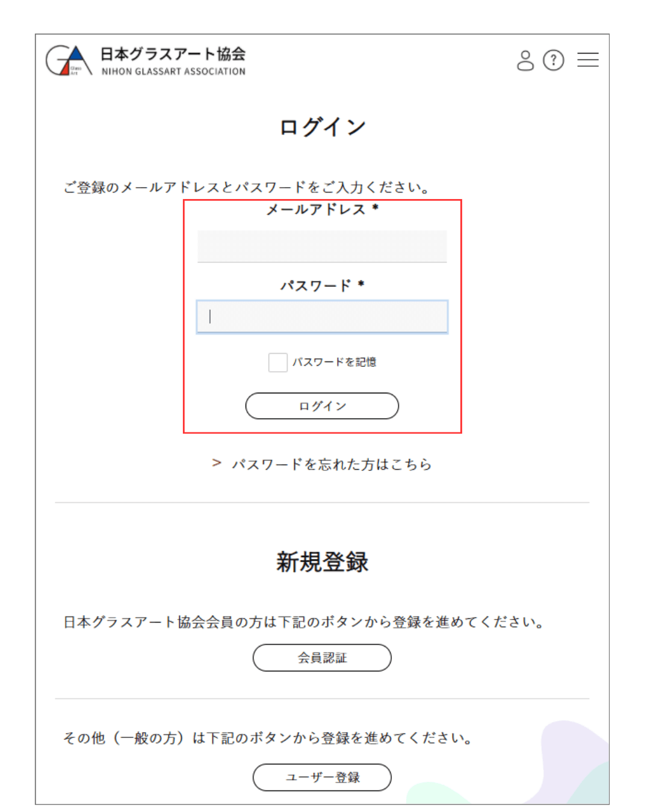This screenshot has width=650, height=812.
Task: Click the パスワード field label
Action: pyautogui.click(x=316, y=285)
